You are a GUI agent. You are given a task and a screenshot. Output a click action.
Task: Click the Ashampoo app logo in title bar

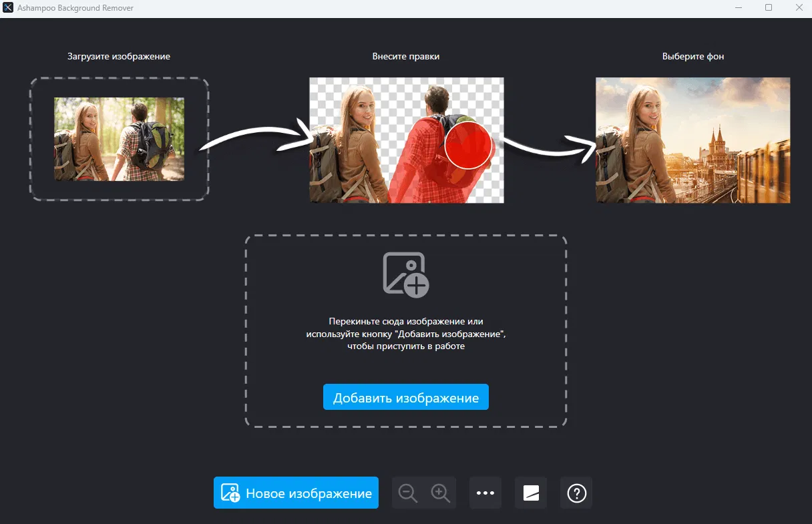coord(9,7)
